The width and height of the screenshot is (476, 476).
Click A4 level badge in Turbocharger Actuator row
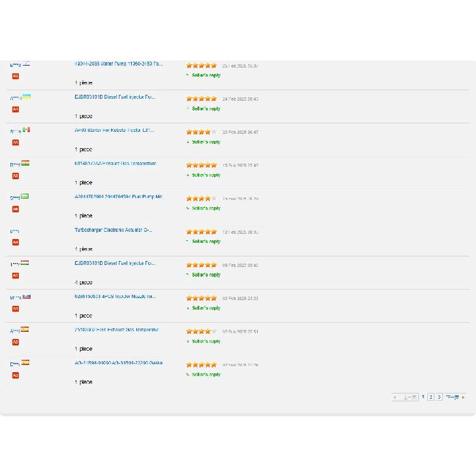coord(16,242)
